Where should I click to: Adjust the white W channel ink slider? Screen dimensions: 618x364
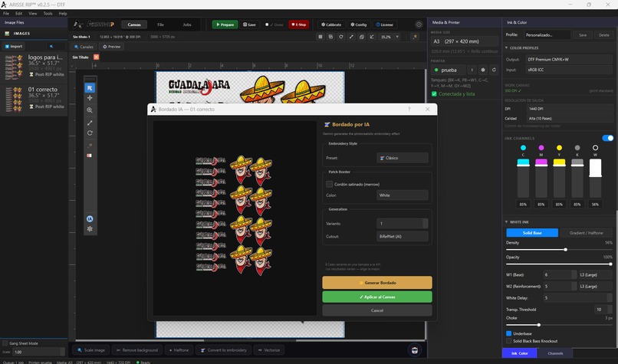pyautogui.click(x=595, y=178)
